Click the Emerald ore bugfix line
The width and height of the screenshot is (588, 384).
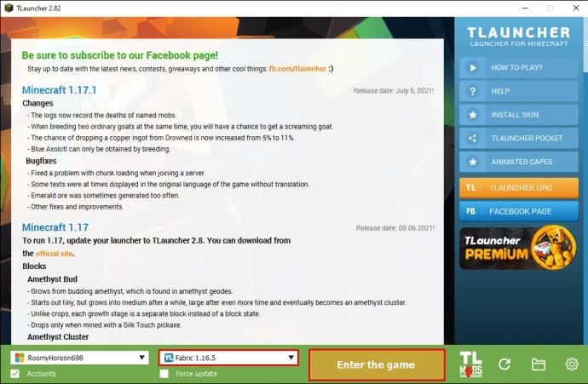tap(103, 196)
